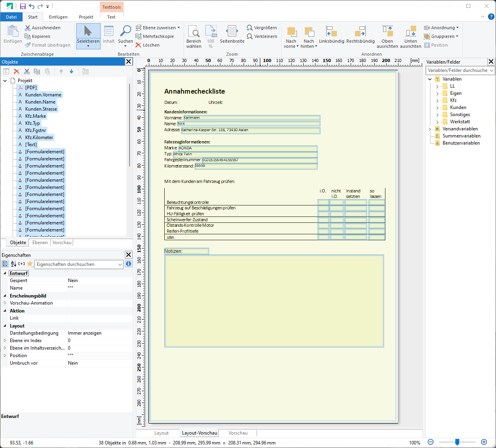Click the favorites star in Eigenschaften
Image resolution: width=496 pixels, height=448 pixels.
click(x=30, y=264)
